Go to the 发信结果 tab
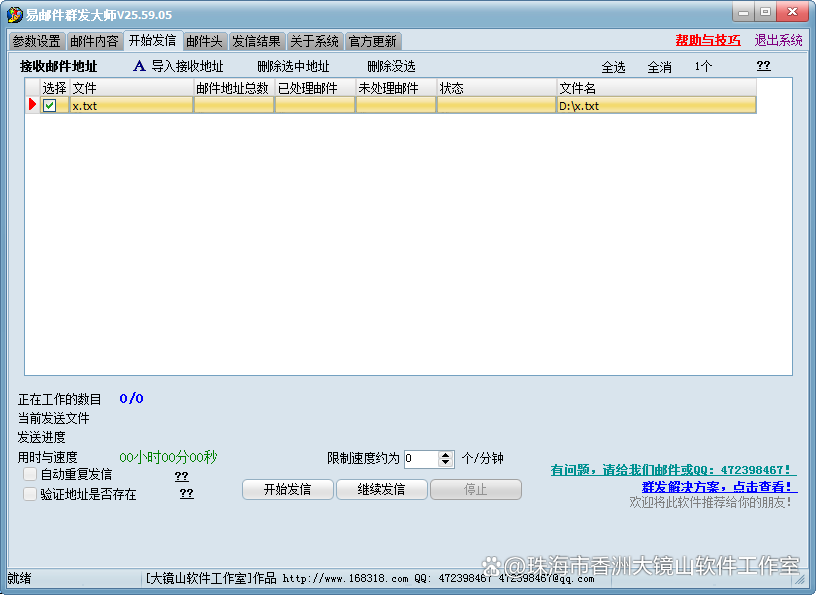816x595 pixels. pos(256,41)
